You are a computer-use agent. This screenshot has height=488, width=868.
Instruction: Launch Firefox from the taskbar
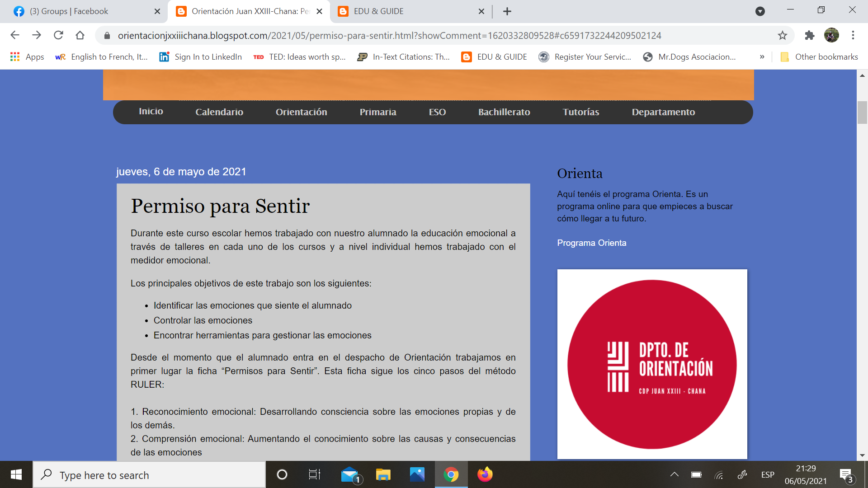pyautogui.click(x=485, y=474)
